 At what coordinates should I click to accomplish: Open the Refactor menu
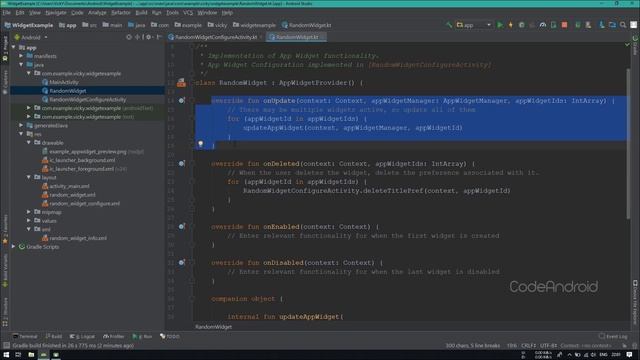coord(121,13)
